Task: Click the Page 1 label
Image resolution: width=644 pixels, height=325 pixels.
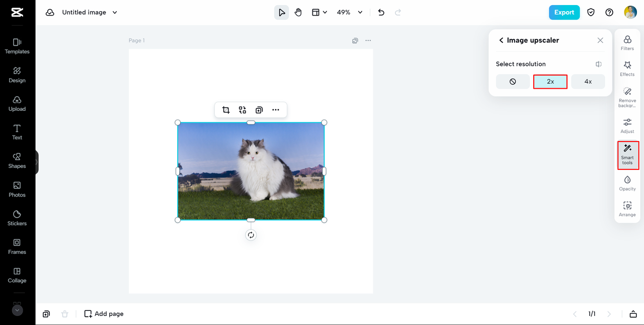Action: coord(136,40)
